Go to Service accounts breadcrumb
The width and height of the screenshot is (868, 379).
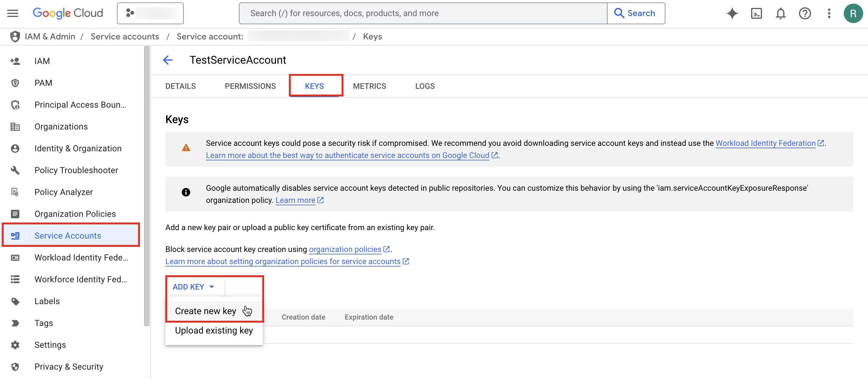[x=125, y=36]
